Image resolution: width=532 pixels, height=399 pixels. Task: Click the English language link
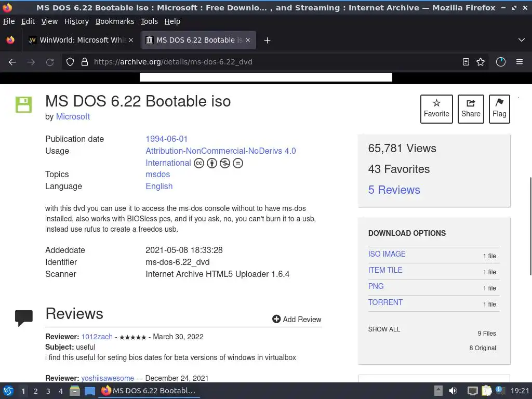(159, 187)
